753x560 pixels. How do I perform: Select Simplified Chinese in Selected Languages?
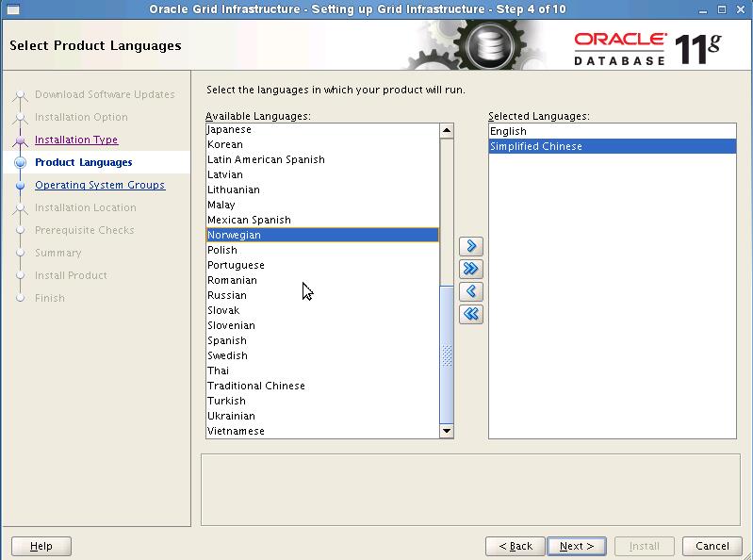[613, 146]
